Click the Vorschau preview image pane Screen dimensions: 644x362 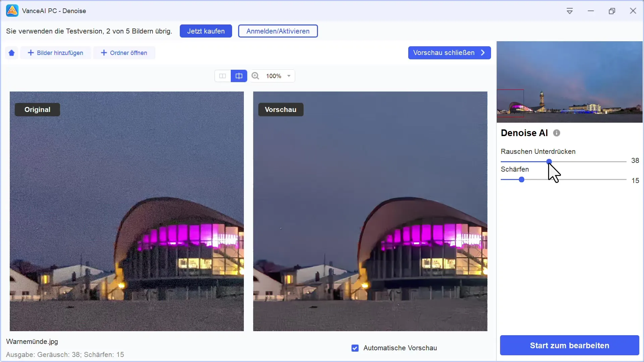click(x=370, y=211)
